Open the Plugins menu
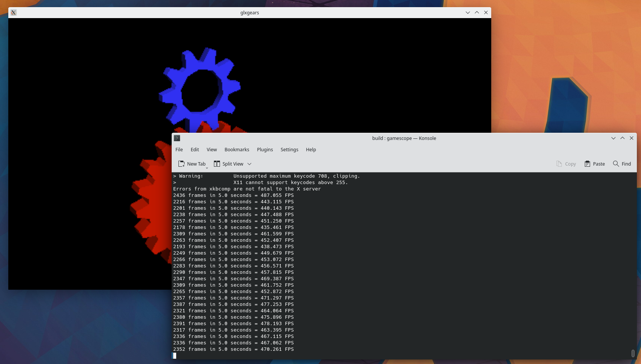641x364 pixels. tap(265, 149)
